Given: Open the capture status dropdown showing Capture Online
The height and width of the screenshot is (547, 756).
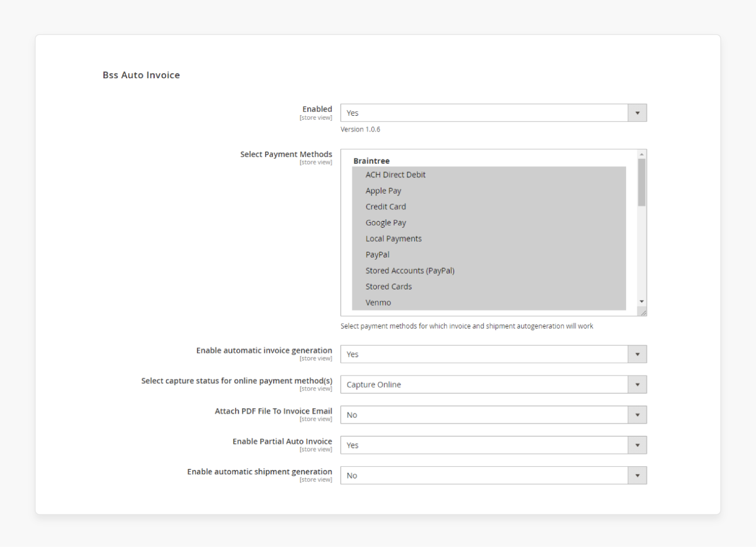Looking at the screenshot, I should tap(493, 384).
